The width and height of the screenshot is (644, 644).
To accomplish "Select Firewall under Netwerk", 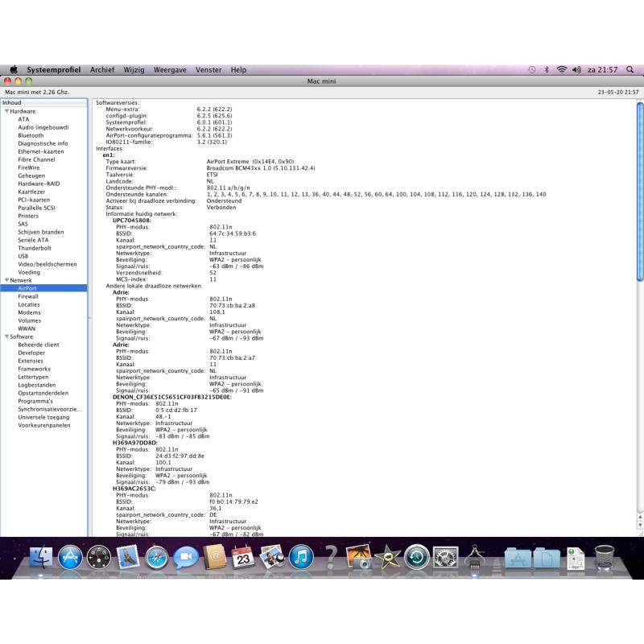I will pyautogui.click(x=28, y=296).
